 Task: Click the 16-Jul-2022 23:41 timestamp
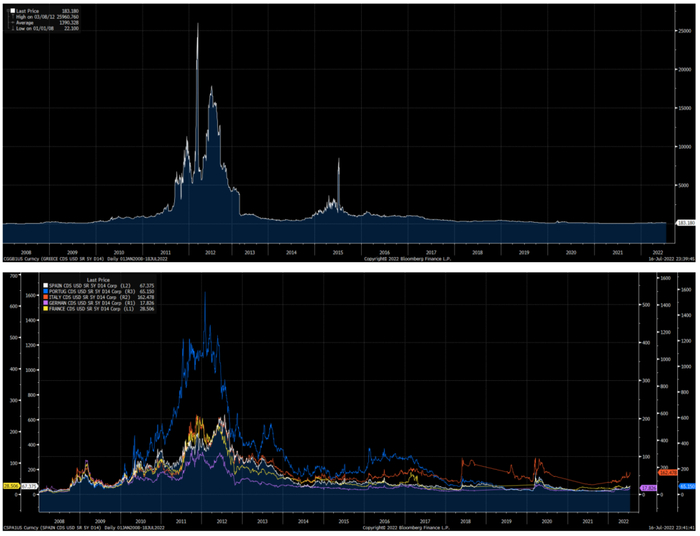672,527
